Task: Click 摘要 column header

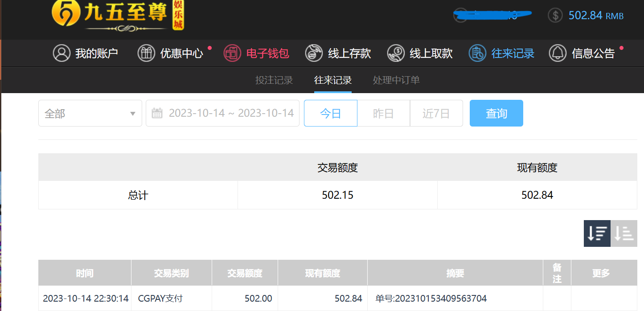Action: 455,273
